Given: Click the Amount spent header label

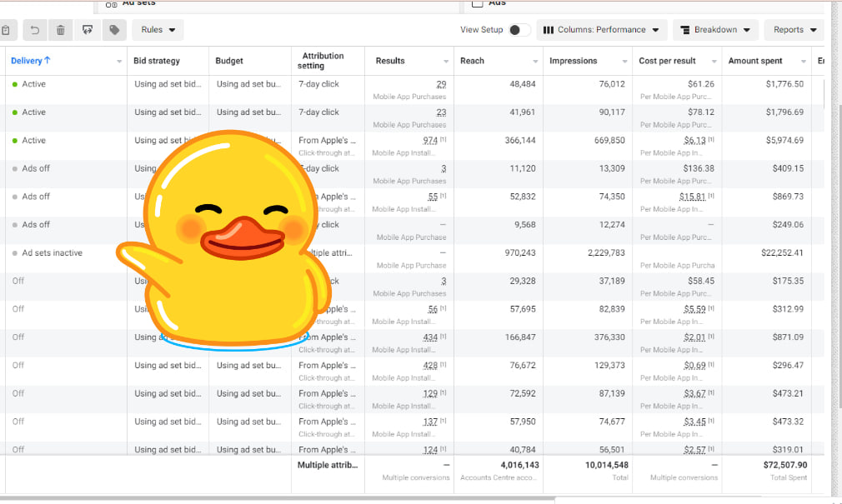Looking at the screenshot, I should coord(755,61).
